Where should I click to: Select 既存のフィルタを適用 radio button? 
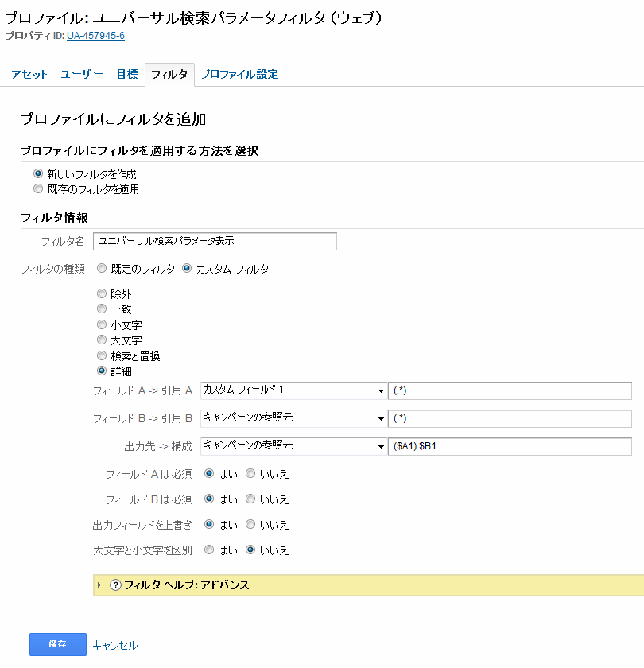pyautogui.click(x=37, y=189)
